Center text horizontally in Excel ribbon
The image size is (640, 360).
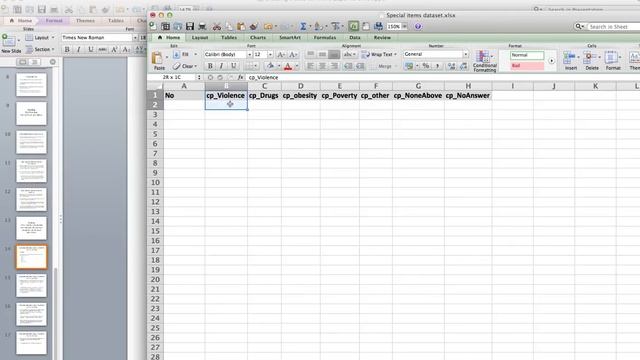tap(322, 66)
